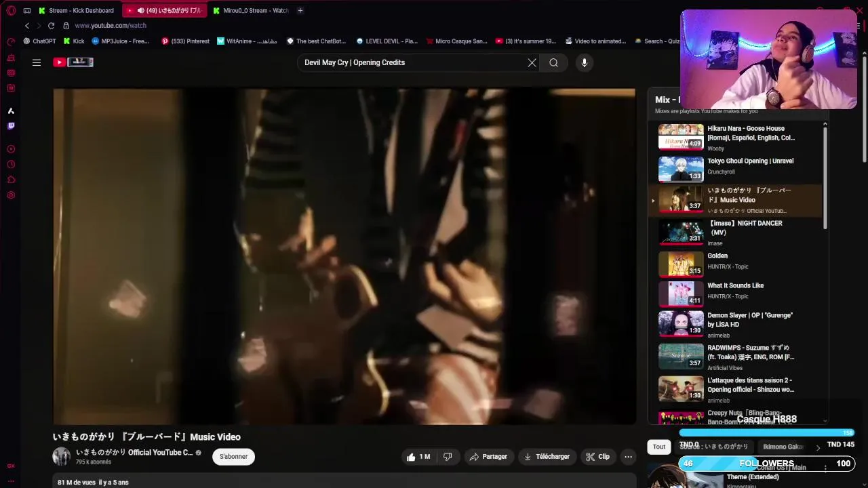Open the It's summer 19 bookmark
The width and height of the screenshot is (868, 488).
[526, 41]
